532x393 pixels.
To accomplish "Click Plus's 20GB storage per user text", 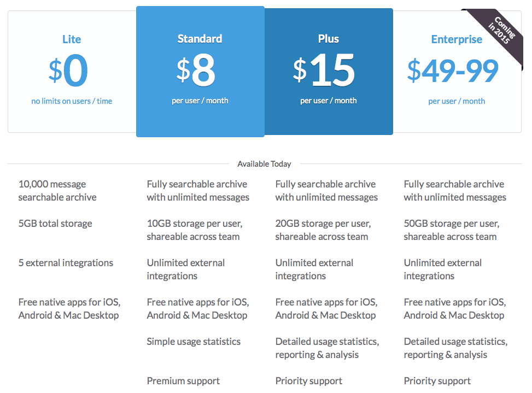I will (x=323, y=230).
